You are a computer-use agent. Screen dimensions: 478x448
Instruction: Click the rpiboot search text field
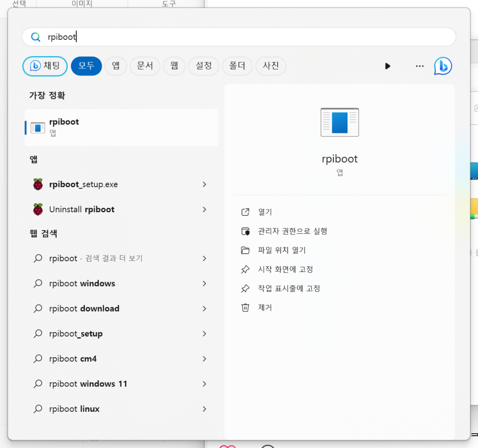coord(238,37)
